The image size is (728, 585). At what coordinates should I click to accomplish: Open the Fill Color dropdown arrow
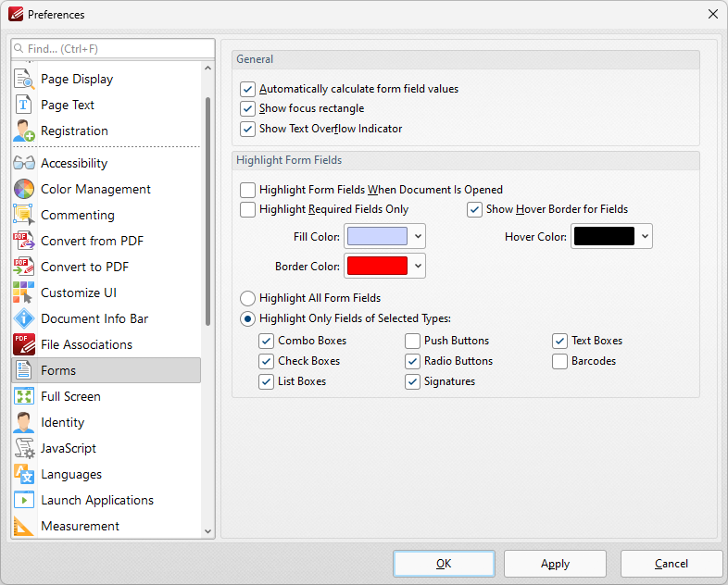[x=418, y=236]
